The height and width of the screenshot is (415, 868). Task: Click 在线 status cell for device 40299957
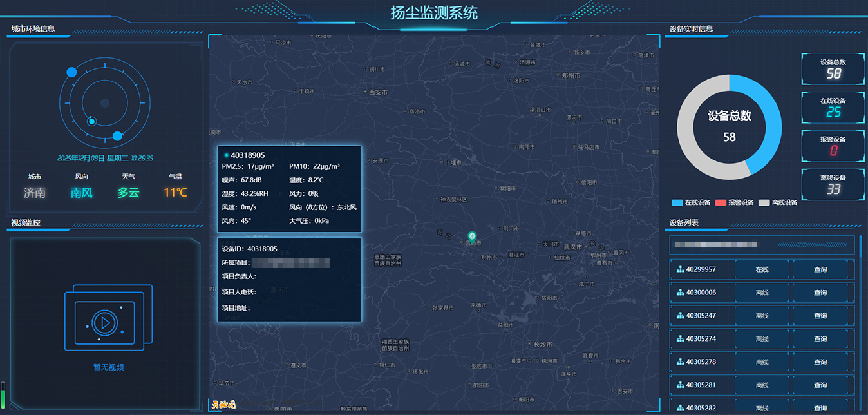762,269
